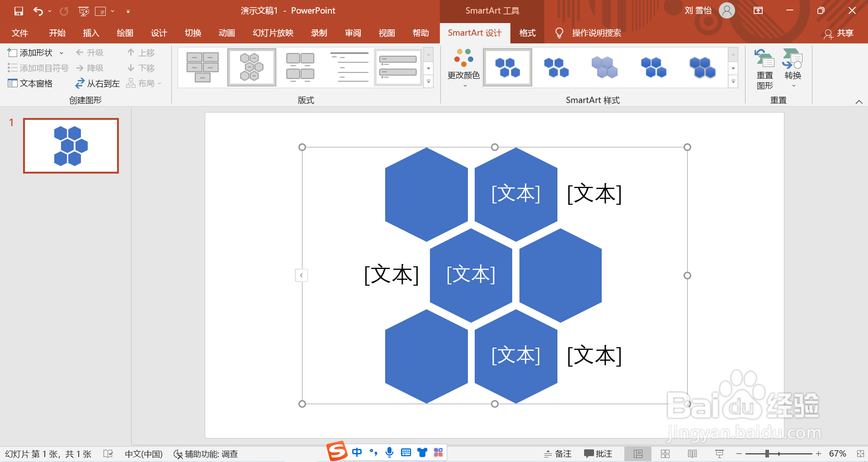Switch to Reading view icon
The image size is (868, 462).
click(x=692, y=454)
